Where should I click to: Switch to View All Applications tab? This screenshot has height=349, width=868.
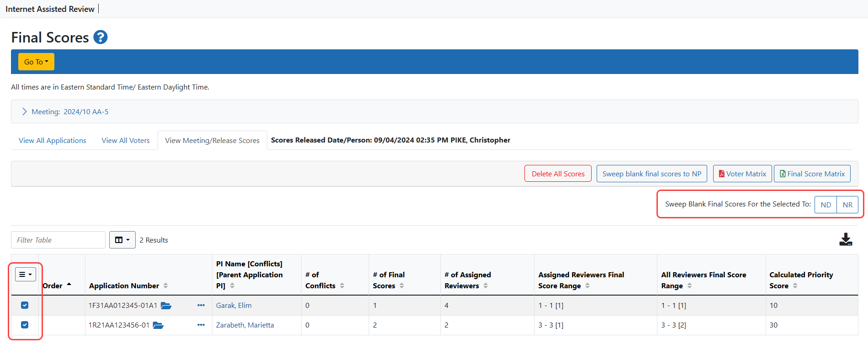pos(53,140)
